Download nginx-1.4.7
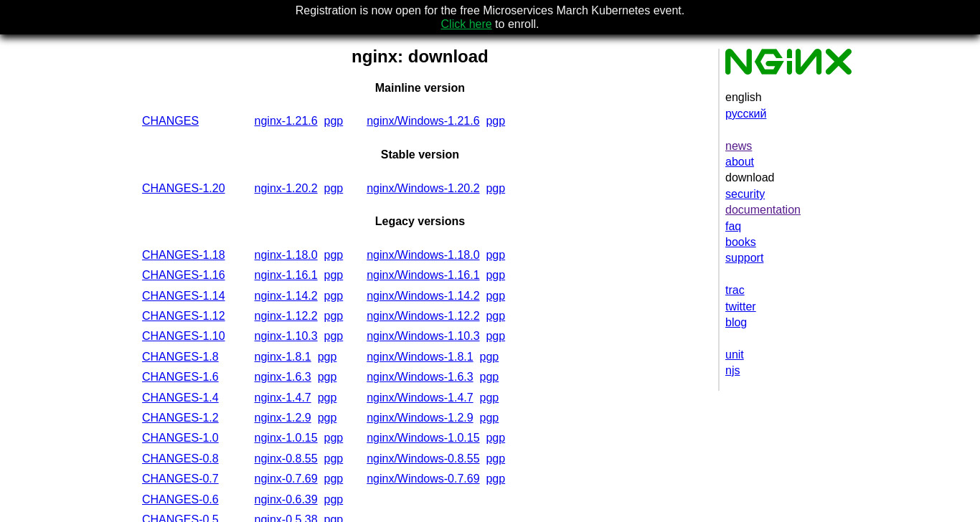 pyautogui.click(x=283, y=398)
